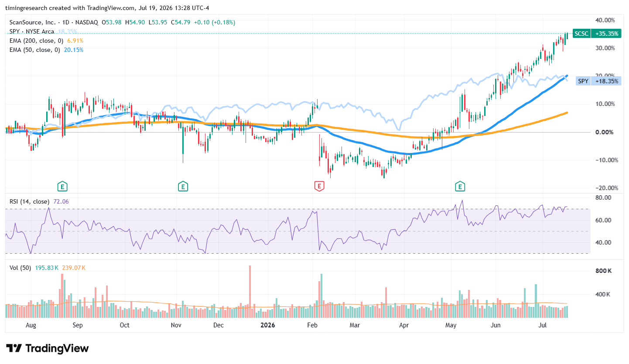Open the November earnings marker

tap(183, 187)
